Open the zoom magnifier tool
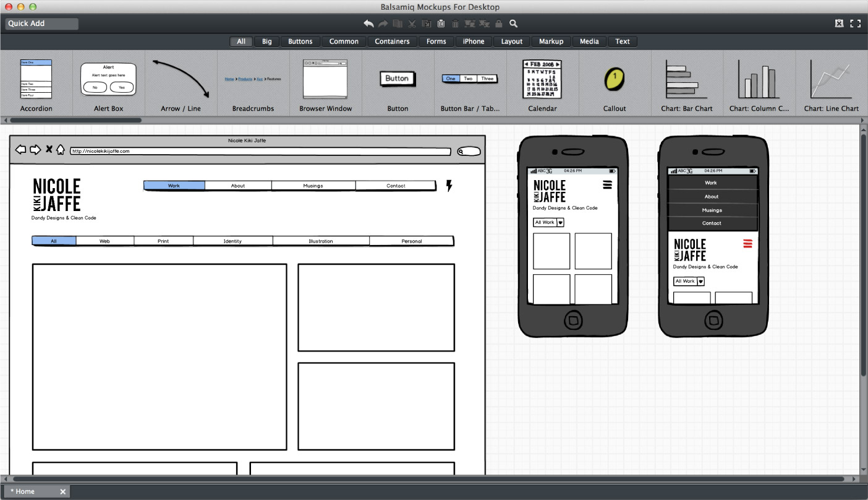This screenshot has height=500, width=868. (513, 24)
